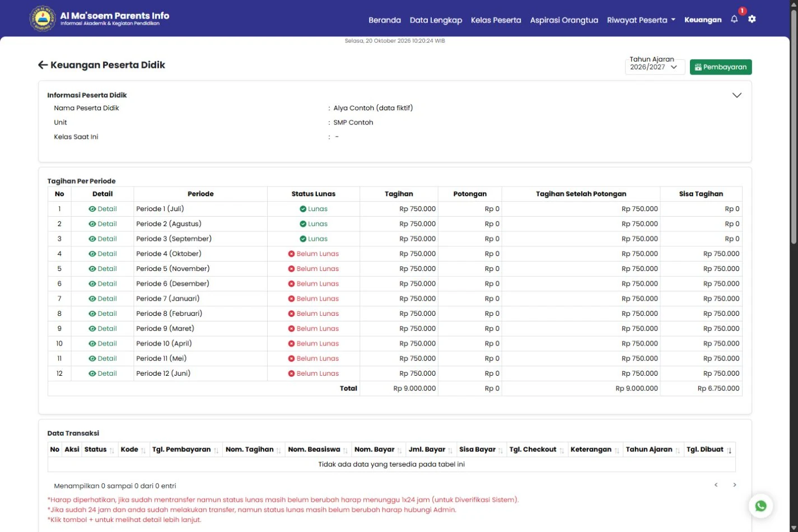Expand the Riwayat Peserta menu

(641, 20)
